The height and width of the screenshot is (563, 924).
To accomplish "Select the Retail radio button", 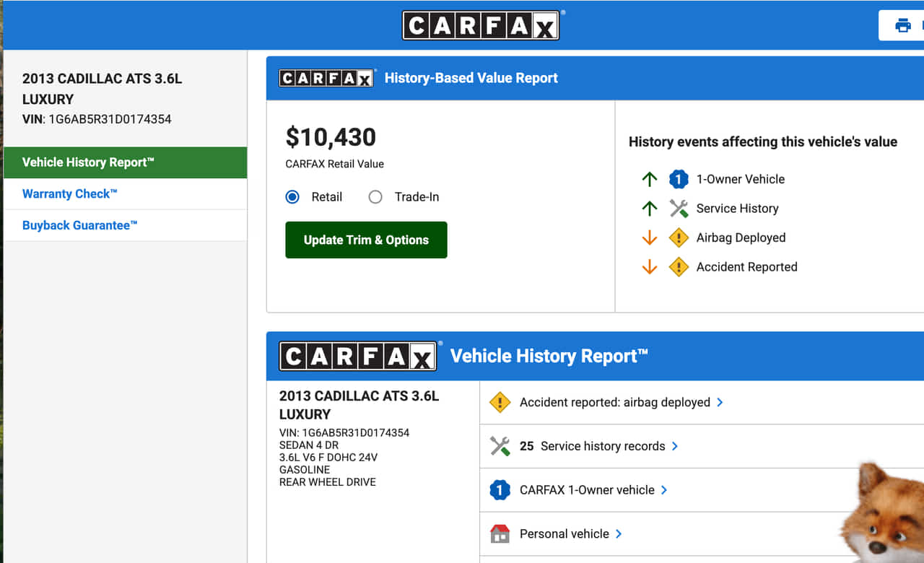I will click(292, 196).
